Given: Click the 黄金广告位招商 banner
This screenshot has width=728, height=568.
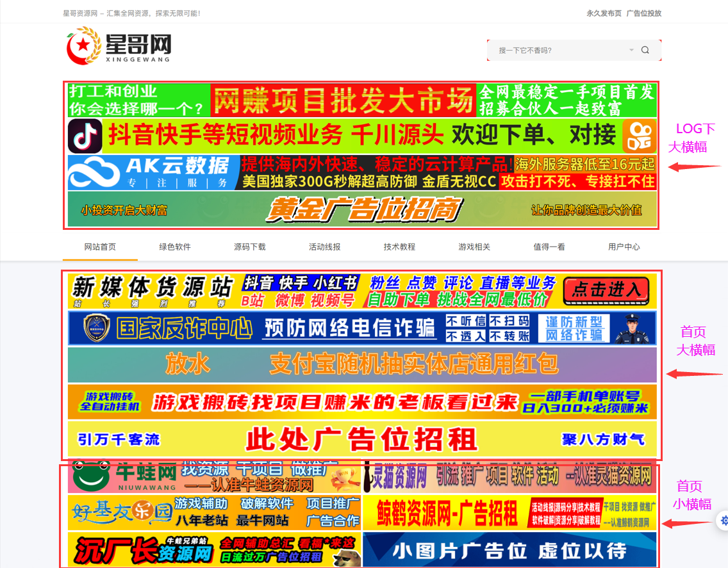Looking at the screenshot, I should click(x=362, y=209).
